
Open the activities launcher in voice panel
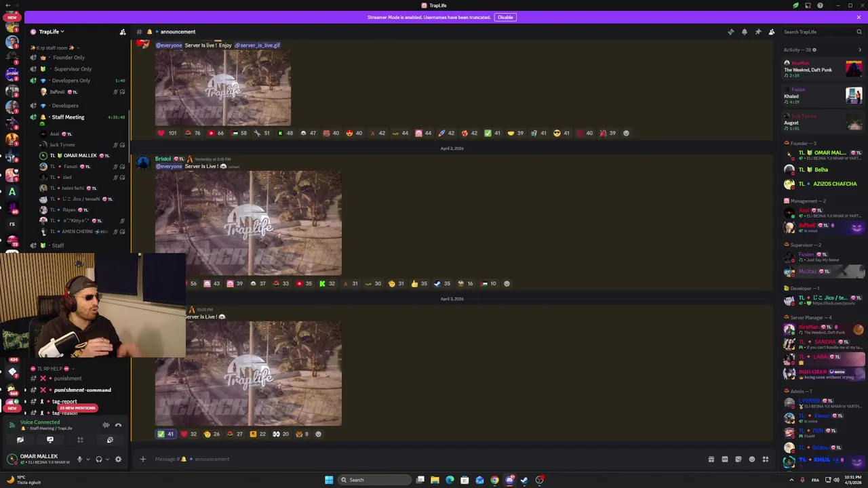[x=80, y=440]
